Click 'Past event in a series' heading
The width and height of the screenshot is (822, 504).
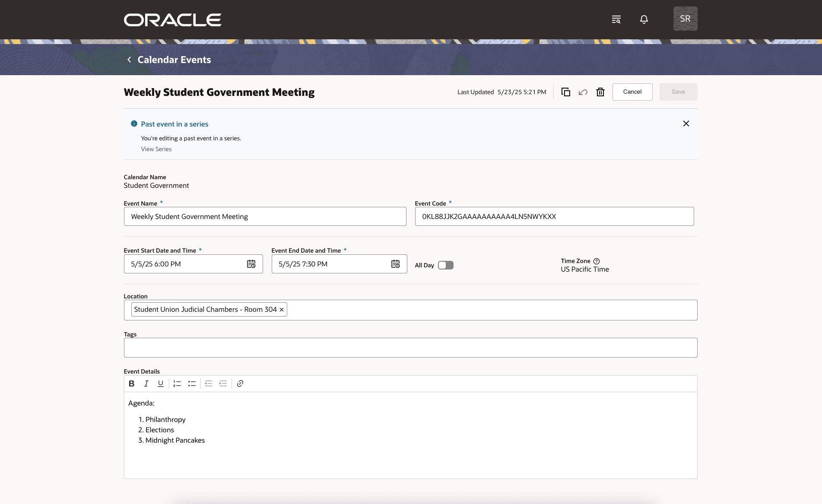(175, 124)
